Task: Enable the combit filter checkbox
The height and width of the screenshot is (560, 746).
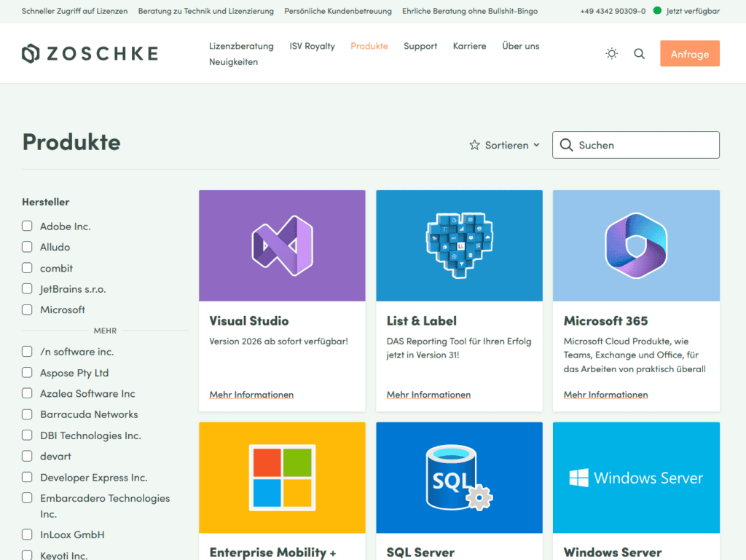Action: [27, 268]
